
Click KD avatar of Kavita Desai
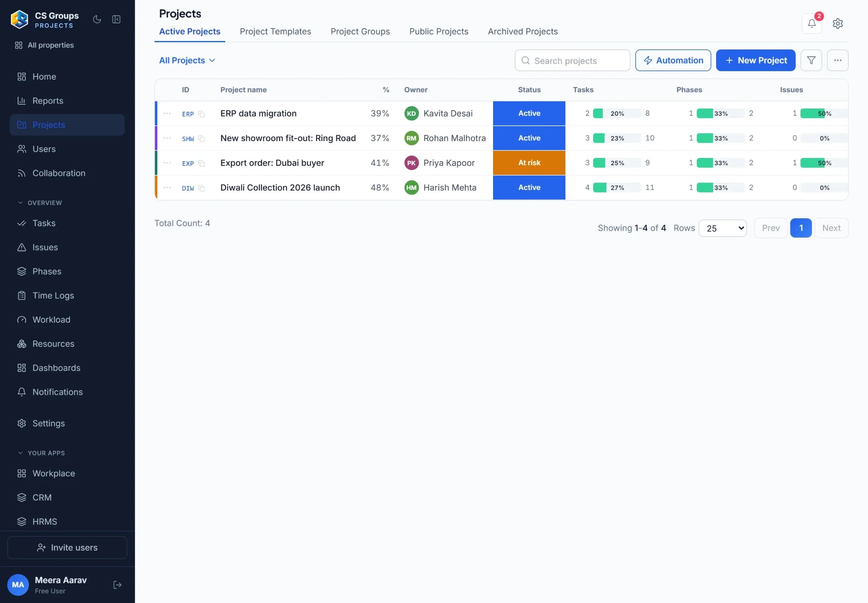click(x=411, y=113)
